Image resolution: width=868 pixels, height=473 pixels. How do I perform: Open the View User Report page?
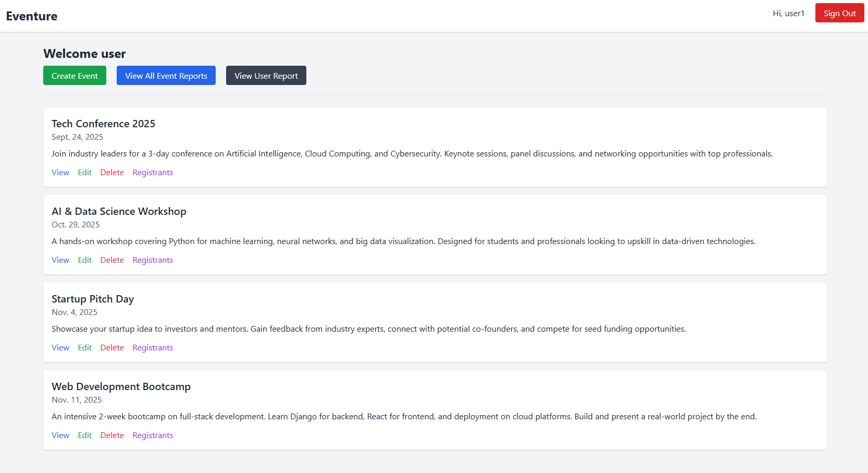pos(266,76)
